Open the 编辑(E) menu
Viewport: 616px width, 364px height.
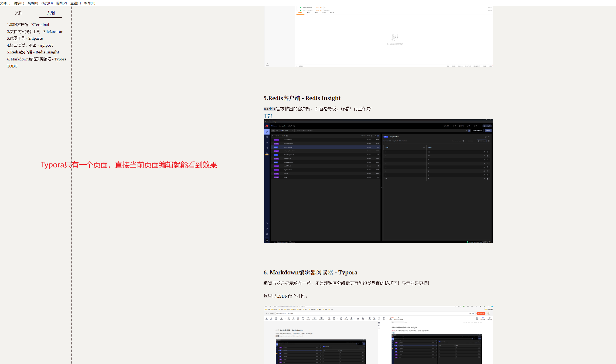[19, 3]
